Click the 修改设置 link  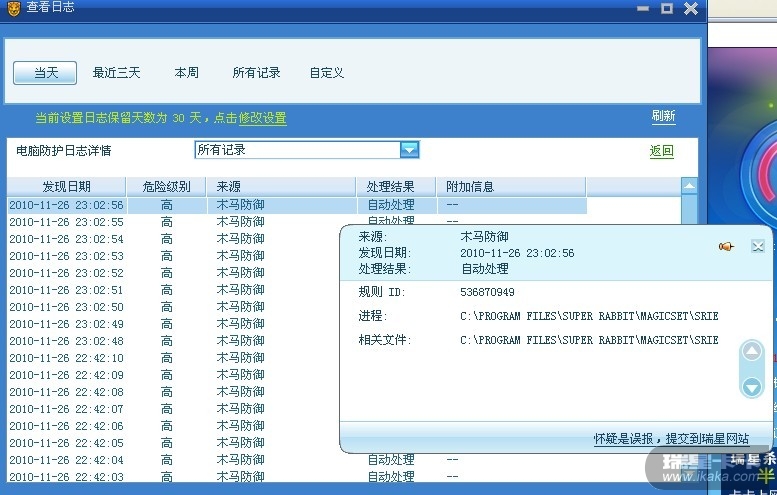pos(263,118)
